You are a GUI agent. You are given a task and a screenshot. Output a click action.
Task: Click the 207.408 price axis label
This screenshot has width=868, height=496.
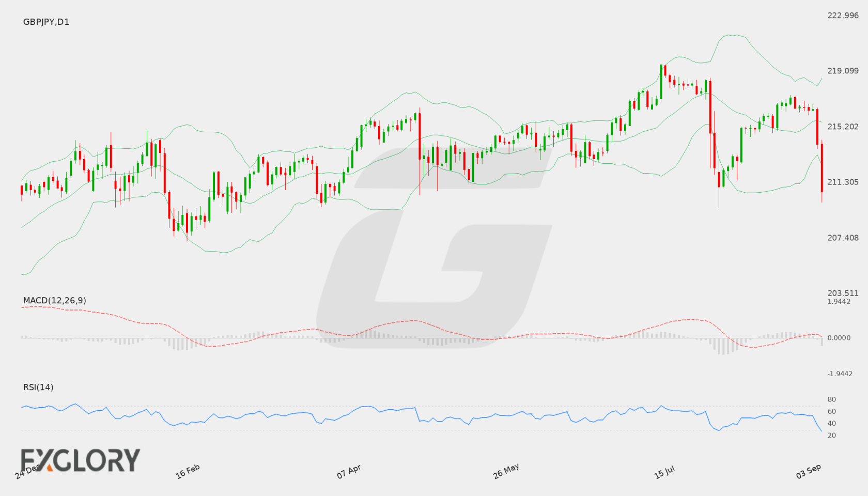[x=843, y=238]
